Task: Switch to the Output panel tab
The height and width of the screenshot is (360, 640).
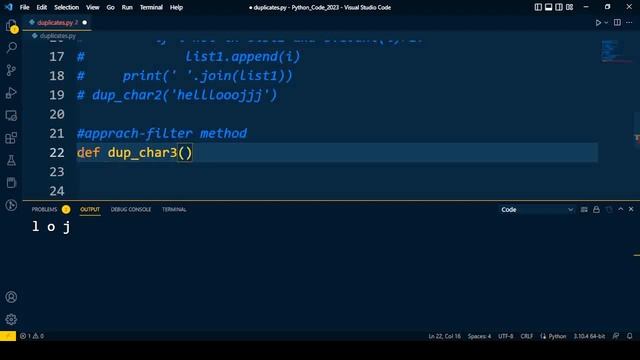Action: point(90,209)
